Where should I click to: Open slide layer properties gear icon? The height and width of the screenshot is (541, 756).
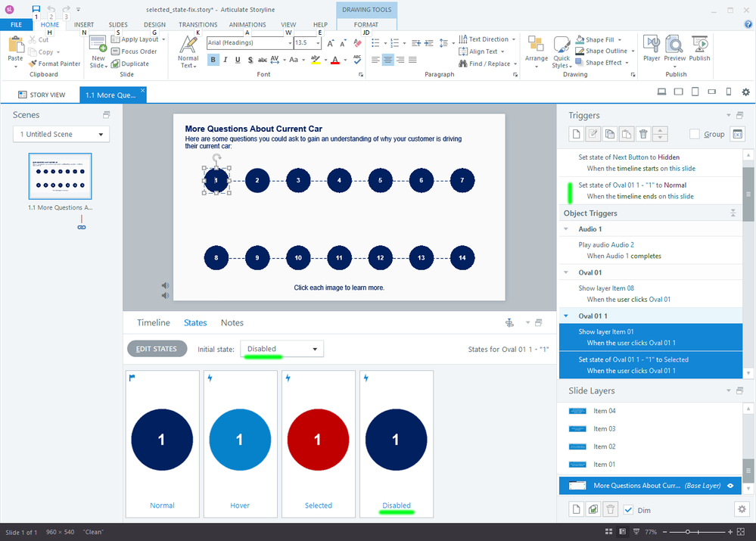tap(741, 509)
